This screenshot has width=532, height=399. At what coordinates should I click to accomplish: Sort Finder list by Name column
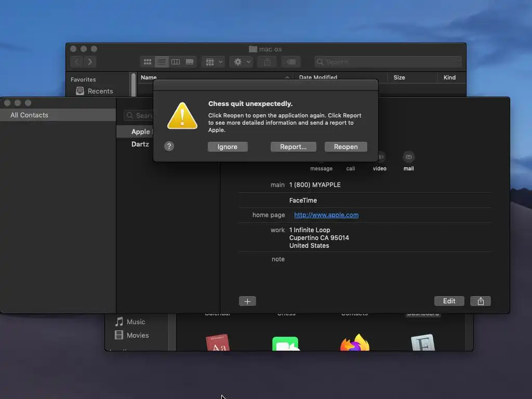point(149,77)
